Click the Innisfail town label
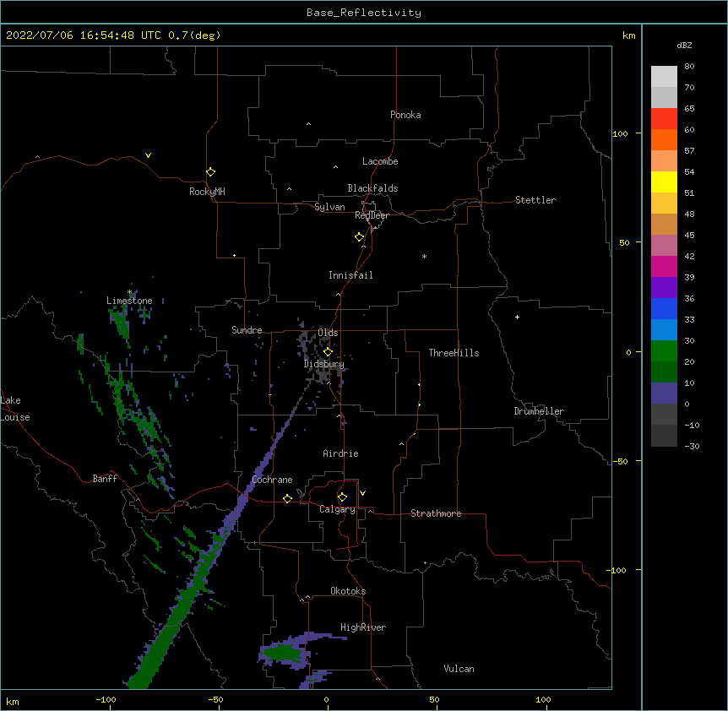Screen dimensions: 728x711 (350, 275)
